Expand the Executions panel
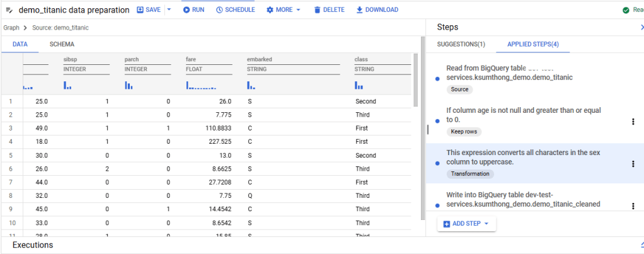The image size is (644, 254). click(641, 245)
